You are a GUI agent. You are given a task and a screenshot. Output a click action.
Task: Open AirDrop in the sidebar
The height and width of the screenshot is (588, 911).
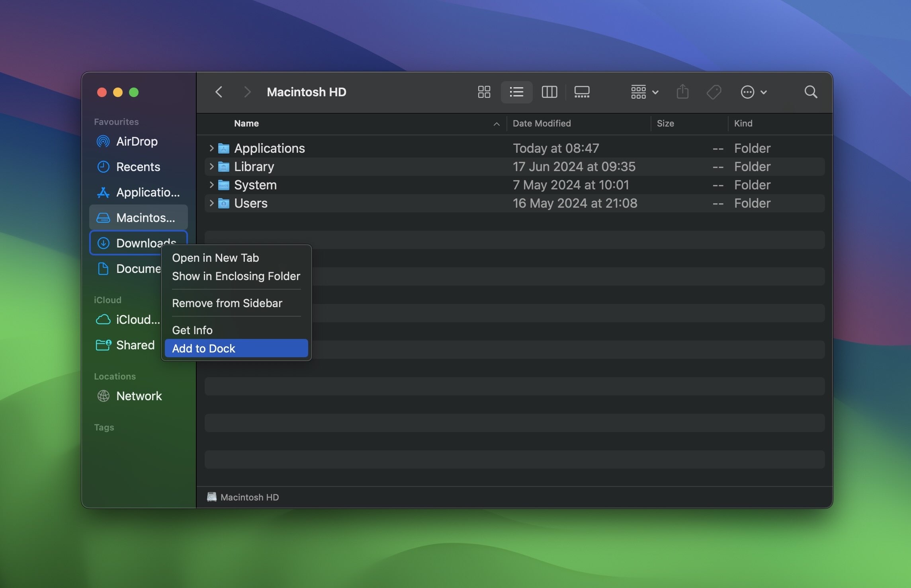[138, 141]
